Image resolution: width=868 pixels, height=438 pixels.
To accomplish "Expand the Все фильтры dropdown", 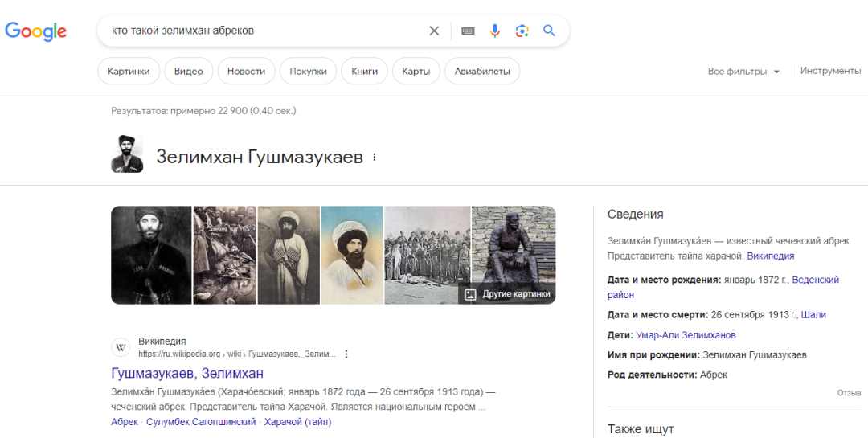I will point(743,72).
